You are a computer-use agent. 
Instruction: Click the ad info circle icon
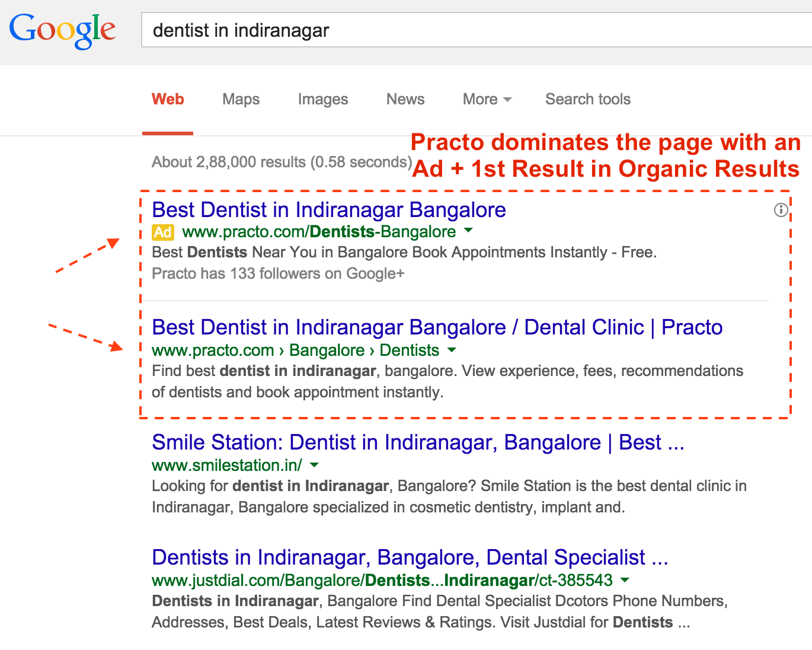(781, 210)
